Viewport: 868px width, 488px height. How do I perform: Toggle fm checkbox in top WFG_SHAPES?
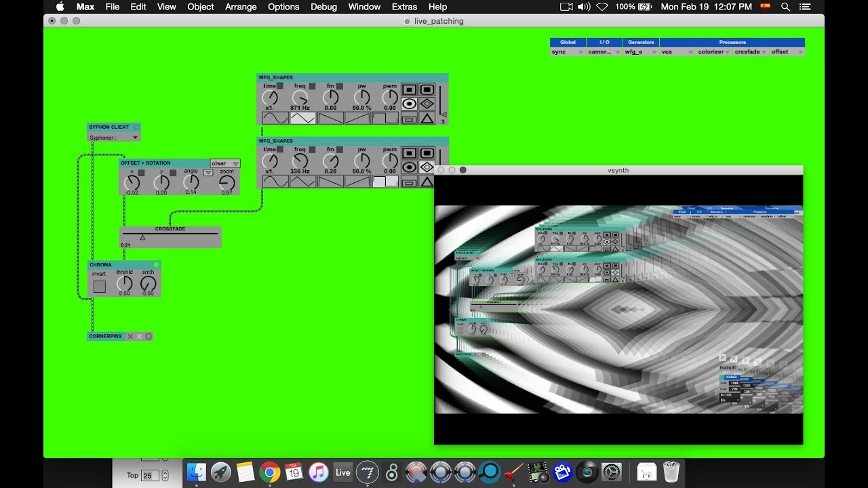[340, 86]
